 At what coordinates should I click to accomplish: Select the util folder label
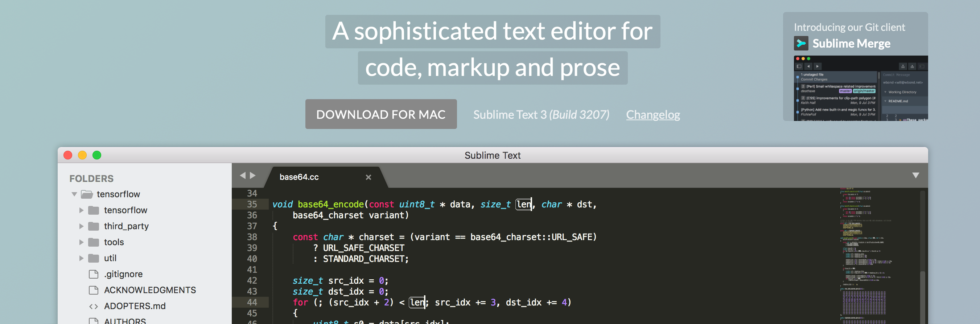(110, 258)
